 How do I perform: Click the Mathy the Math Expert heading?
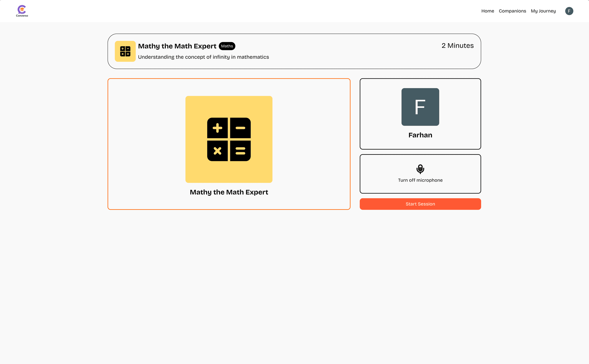(177, 46)
